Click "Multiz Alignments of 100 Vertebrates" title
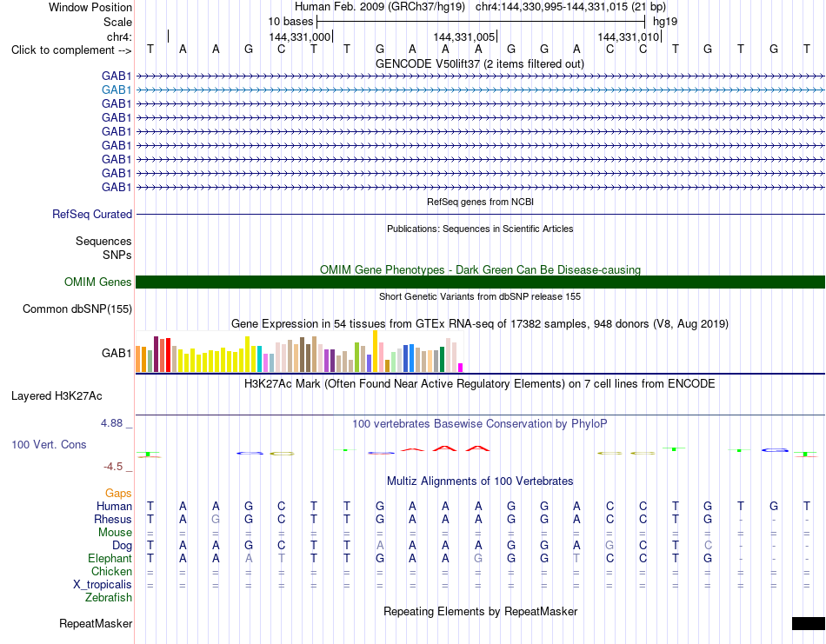The image size is (826, 644). 480,481
